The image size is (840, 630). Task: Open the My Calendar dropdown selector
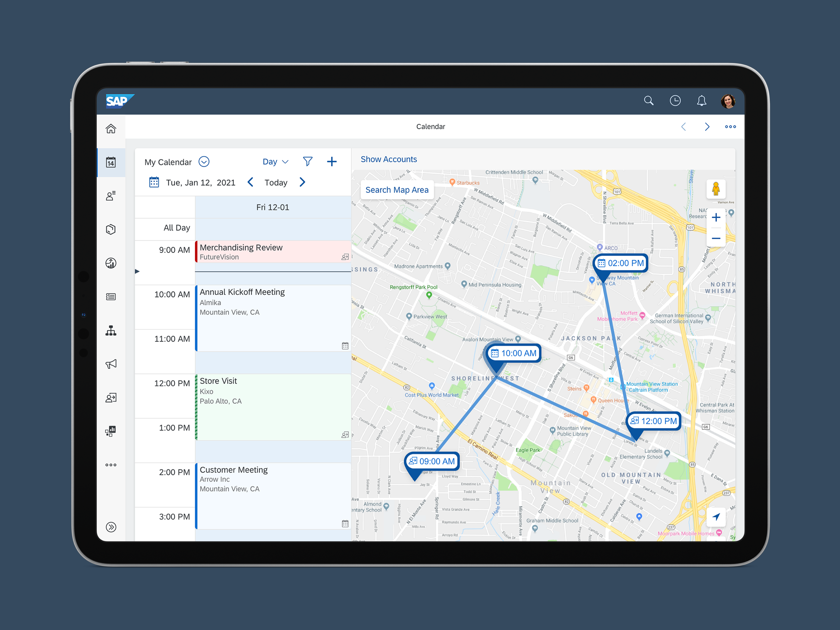204,162
